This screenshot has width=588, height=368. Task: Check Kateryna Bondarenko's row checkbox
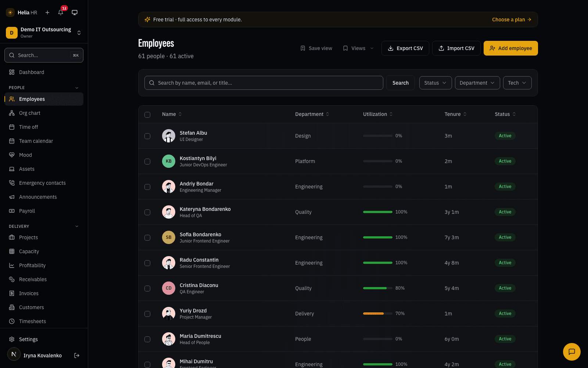pos(147,212)
